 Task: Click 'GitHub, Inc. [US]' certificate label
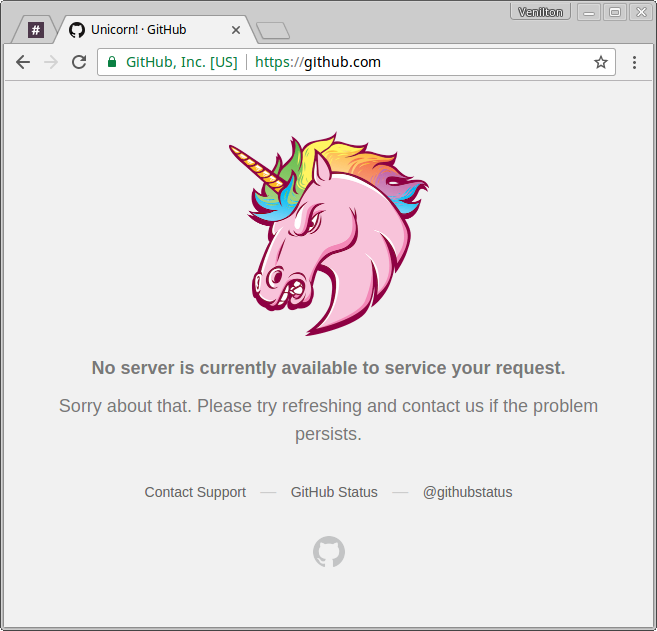coord(181,62)
